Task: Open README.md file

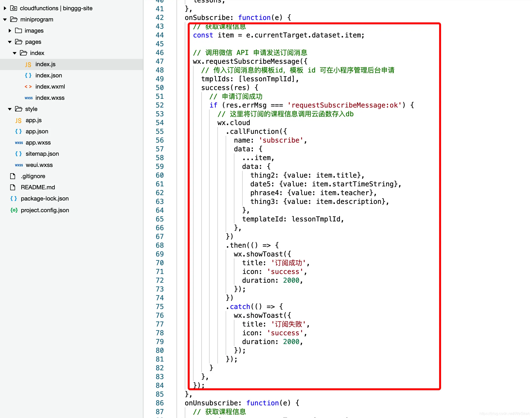Action: [38, 187]
